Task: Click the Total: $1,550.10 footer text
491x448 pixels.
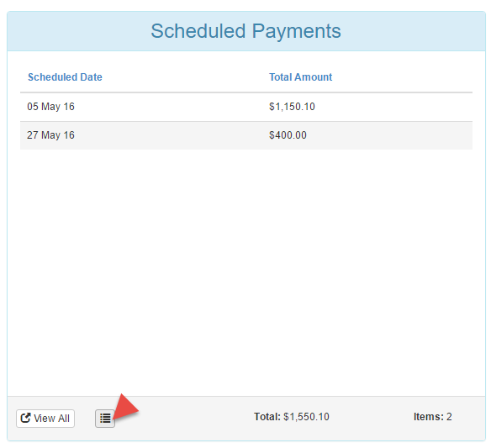Action: click(292, 417)
